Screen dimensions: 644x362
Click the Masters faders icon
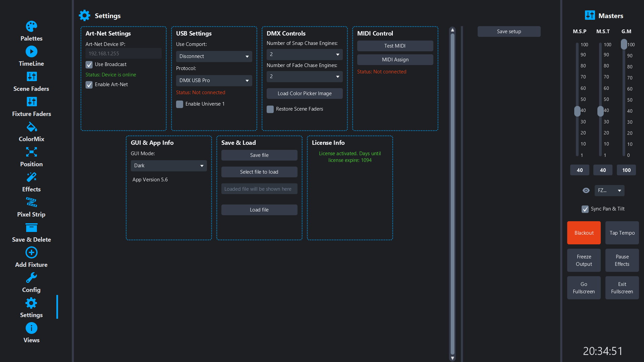pyautogui.click(x=590, y=15)
